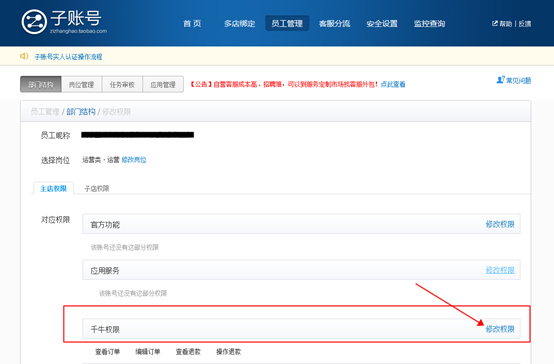Click 修改权限 in the 应用服务 row

pyautogui.click(x=500, y=270)
